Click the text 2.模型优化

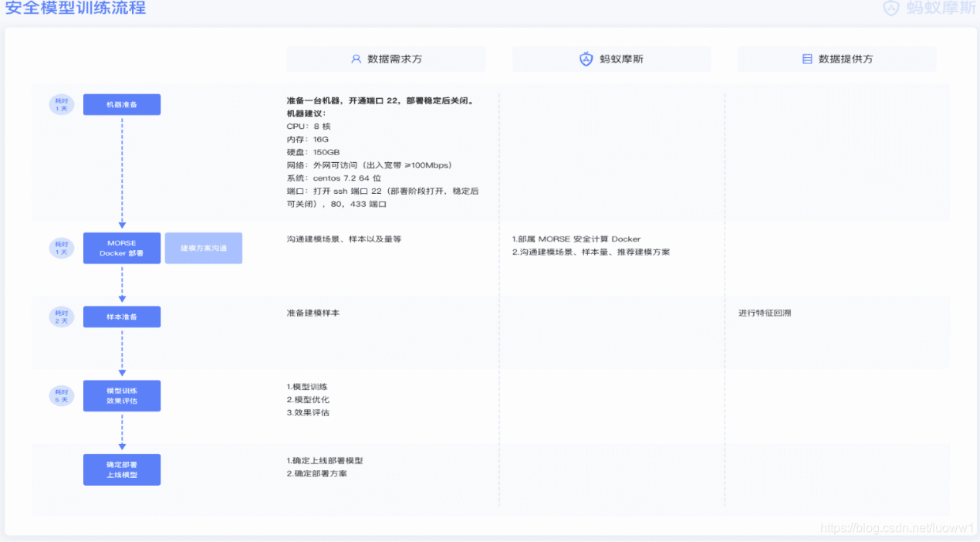(x=308, y=400)
